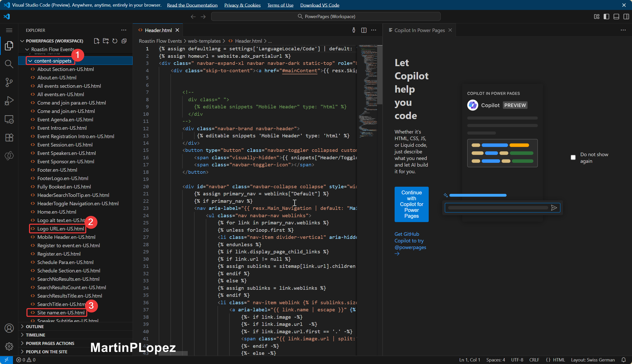Switch to the Header.html tab
Screen dimensions: 632x364
[158, 30]
